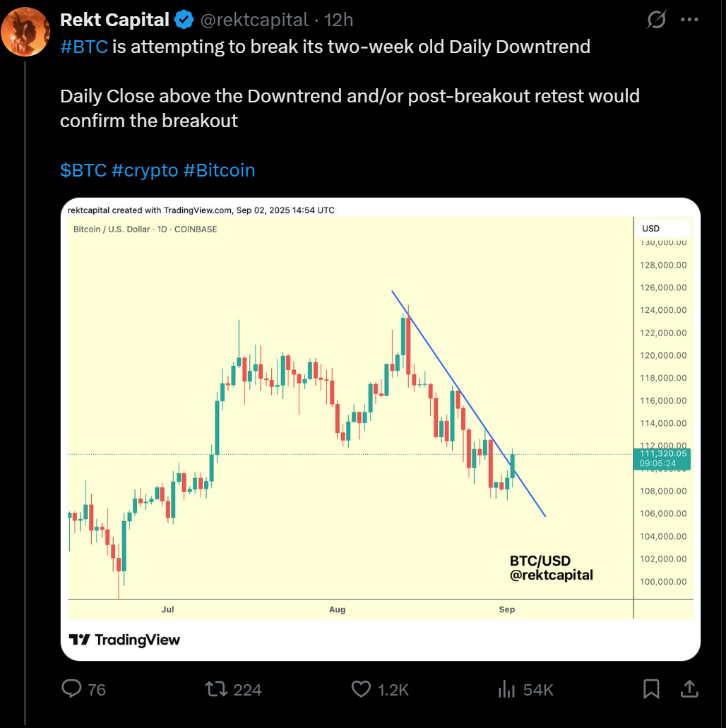Image resolution: width=726 pixels, height=728 pixels.
Task: Click the @rektcapital handle
Action: (x=254, y=20)
